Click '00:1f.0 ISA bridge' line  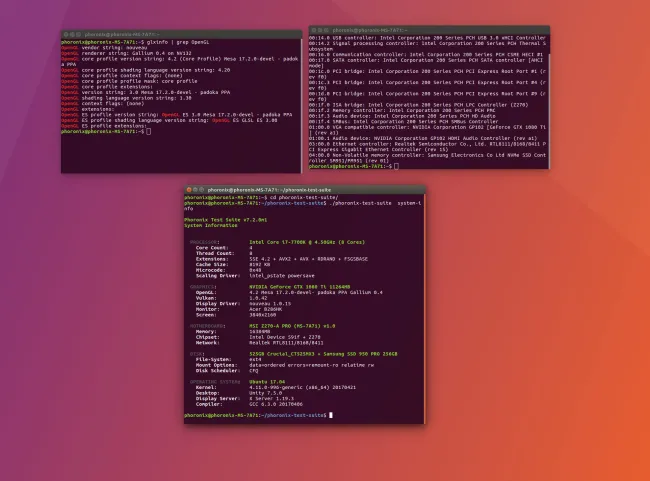tap(418, 105)
